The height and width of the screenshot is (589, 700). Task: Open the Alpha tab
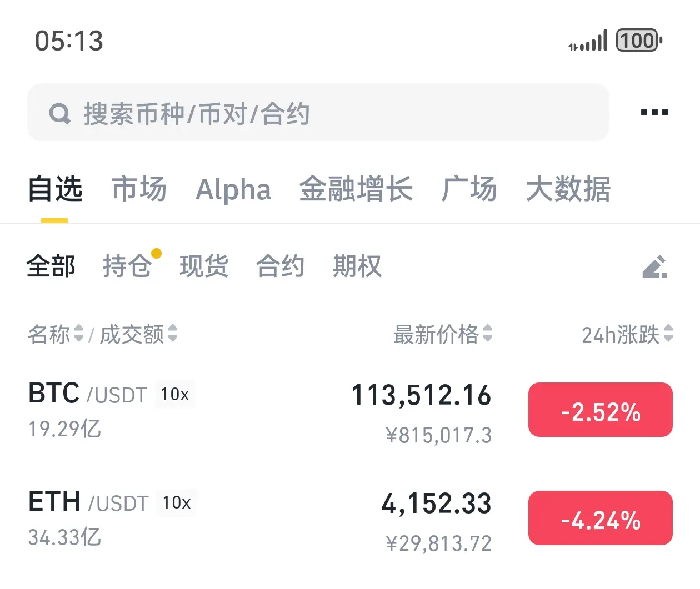click(x=233, y=189)
